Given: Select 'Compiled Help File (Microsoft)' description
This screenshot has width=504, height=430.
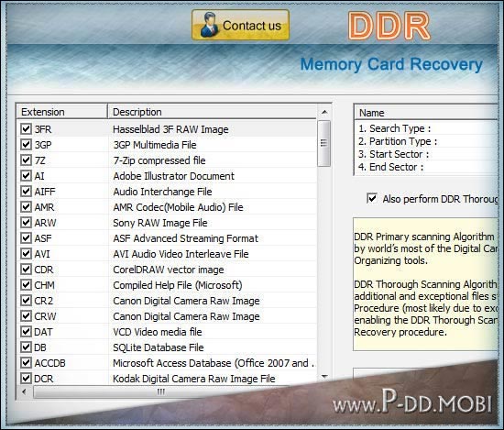Looking at the screenshot, I should 178,285.
